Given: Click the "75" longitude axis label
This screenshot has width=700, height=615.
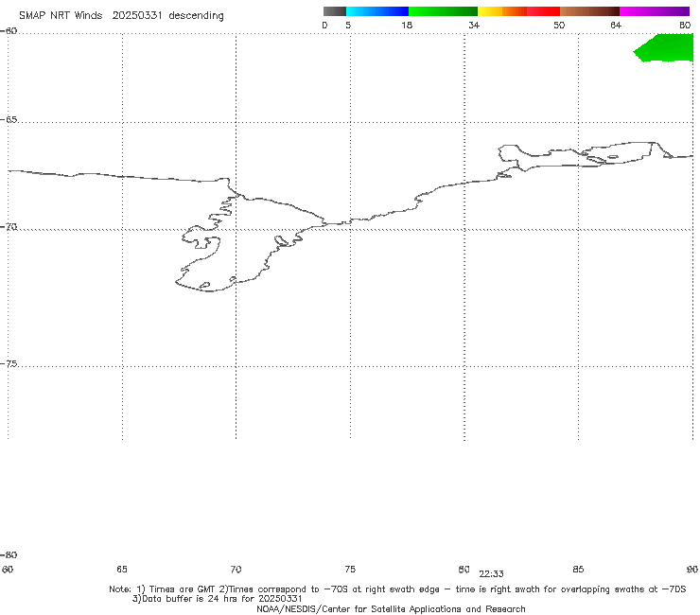Looking at the screenshot, I should point(350,569).
